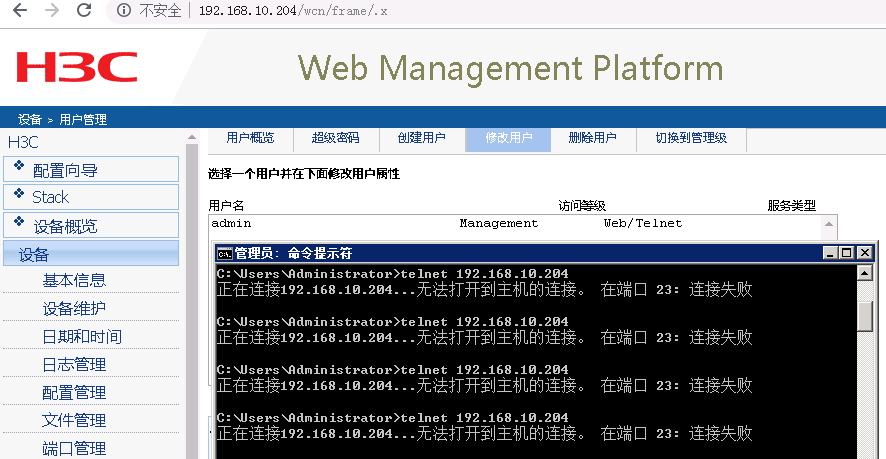This screenshot has width=886, height=459.
Task: Click the H3C heading in the sidebar
Action: (23, 142)
